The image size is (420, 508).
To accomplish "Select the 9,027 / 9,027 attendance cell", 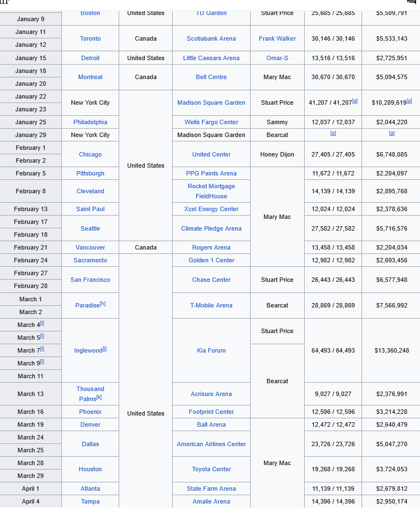I will [333, 394].
